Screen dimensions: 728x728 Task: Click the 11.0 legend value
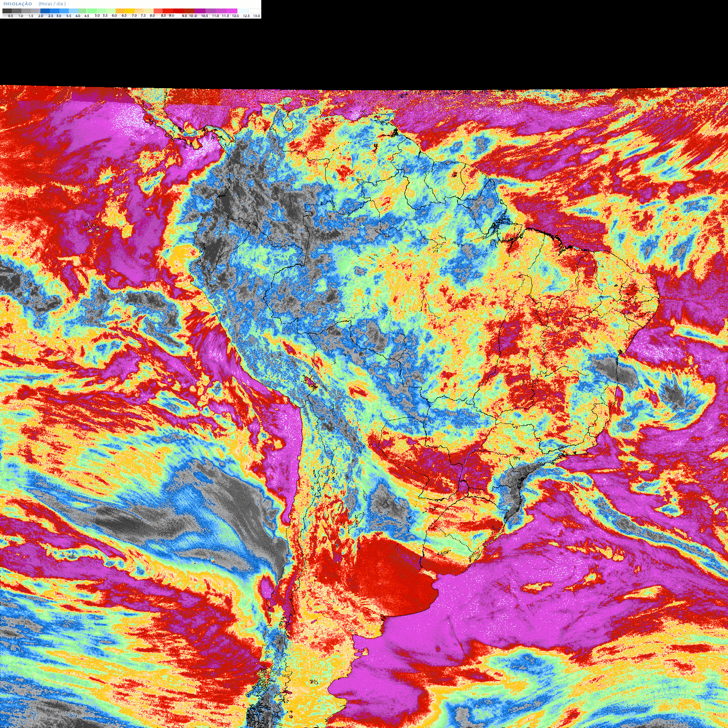coord(216,16)
